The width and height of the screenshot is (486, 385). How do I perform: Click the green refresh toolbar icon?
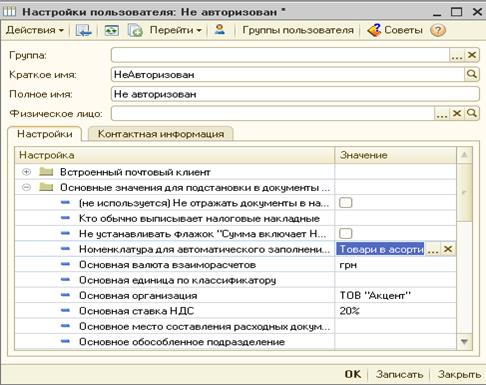click(112, 30)
